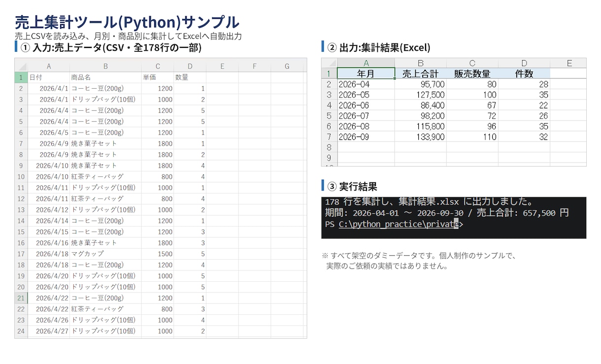This screenshot has width=601, height=364.
Task: Select column B header in the output Excel sheet
Action: tap(421, 63)
